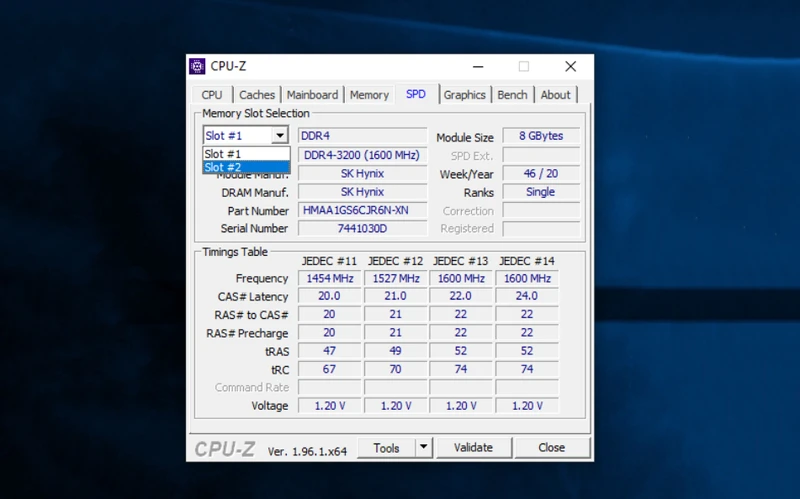Screen dimensions: 800x499
Task: Click the SK Hynix DRAM Manuf. value
Action: 362,192
